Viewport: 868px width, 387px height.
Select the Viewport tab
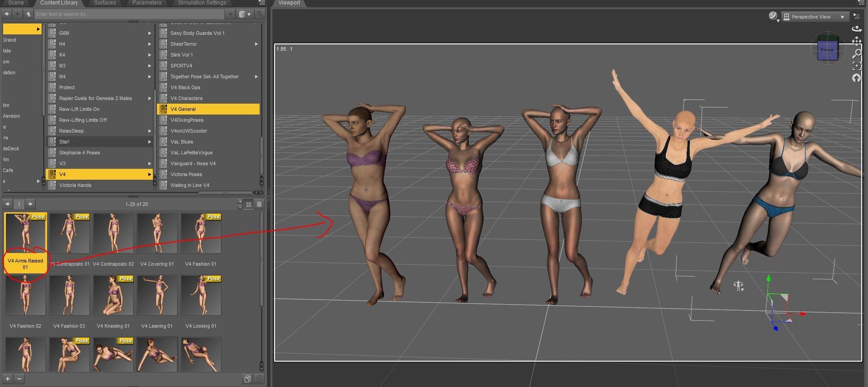tap(289, 3)
